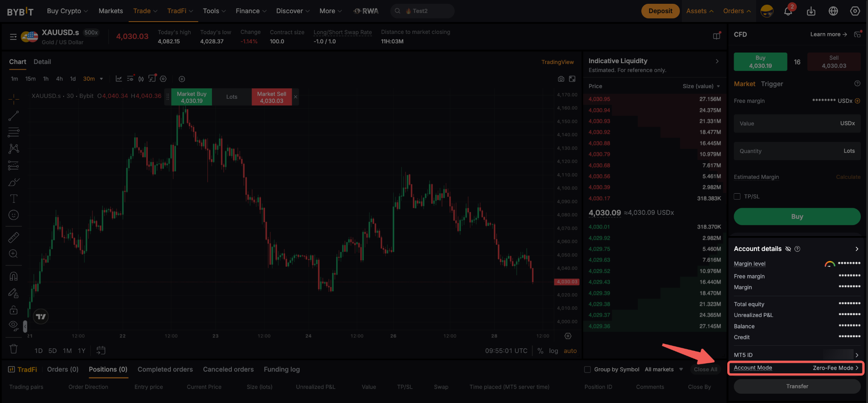Toggle hide account details eye icon
The width and height of the screenshot is (868, 403).
pyautogui.click(x=788, y=249)
